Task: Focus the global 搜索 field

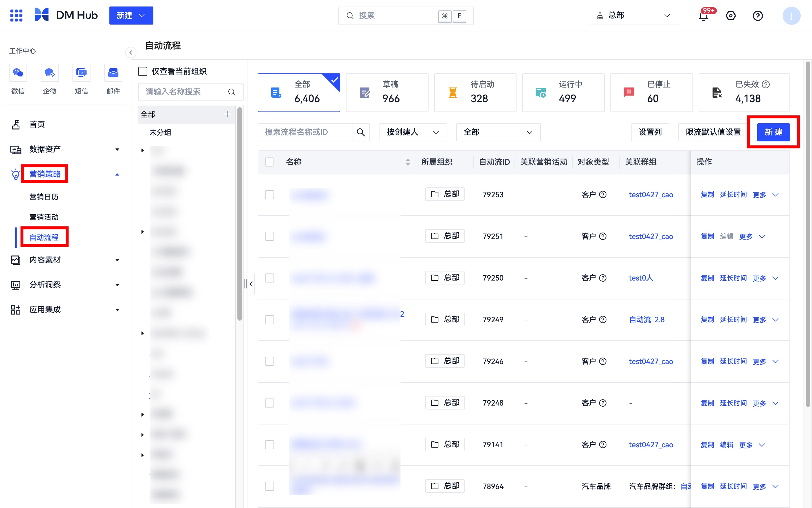Action: [x=406, y=16]
